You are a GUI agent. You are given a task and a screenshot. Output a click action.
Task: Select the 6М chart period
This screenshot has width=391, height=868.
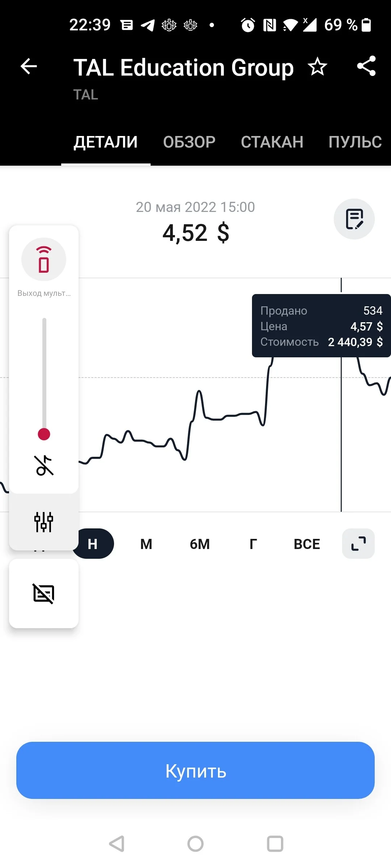coord(200,544)
